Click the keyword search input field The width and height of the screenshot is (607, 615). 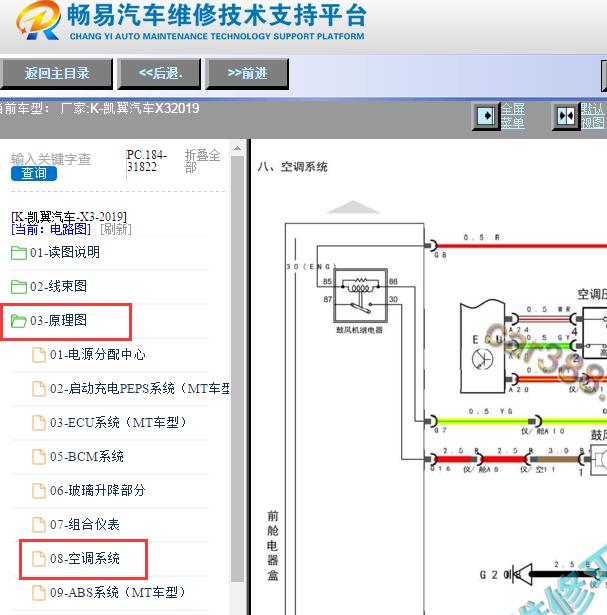click(51, 159)
